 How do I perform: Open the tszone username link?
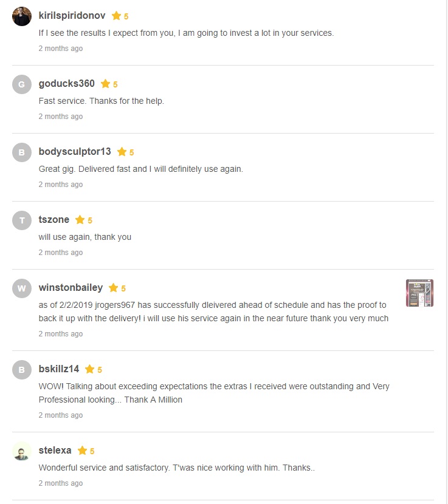pyautogui.click(x=54, y=220)
